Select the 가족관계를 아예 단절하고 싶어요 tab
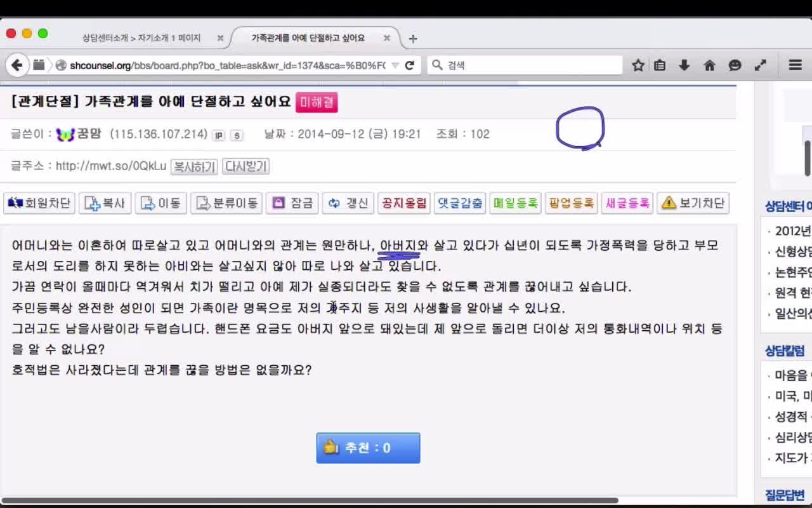This screenshot has height=508, width=812. [x=308, y=38]
